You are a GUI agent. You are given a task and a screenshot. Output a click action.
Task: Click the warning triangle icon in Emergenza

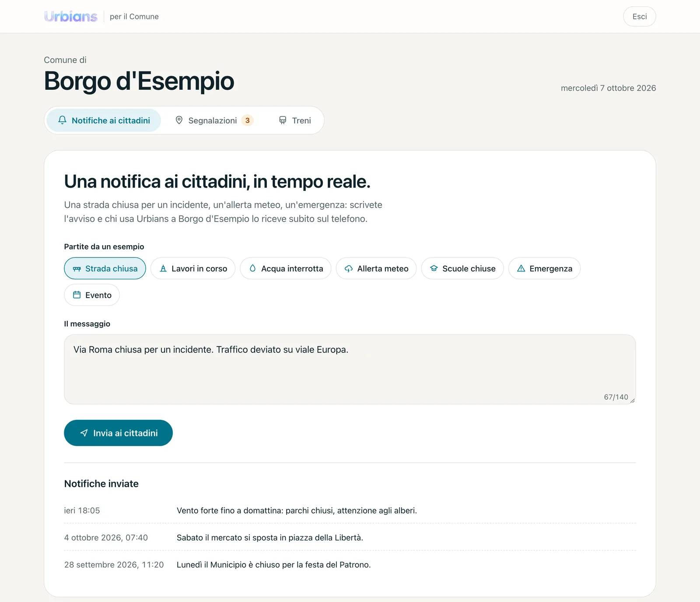[521, 268]
